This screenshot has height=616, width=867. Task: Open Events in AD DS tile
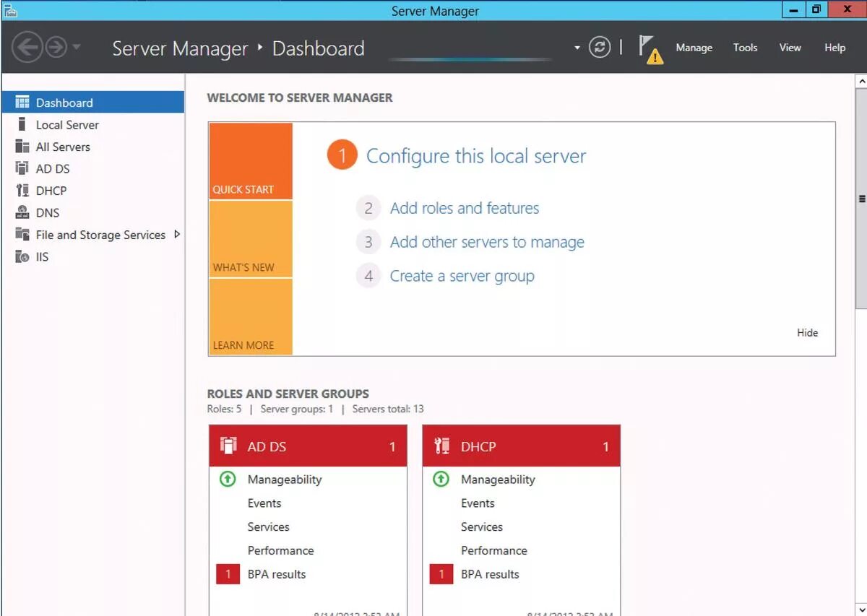(264, 503)
